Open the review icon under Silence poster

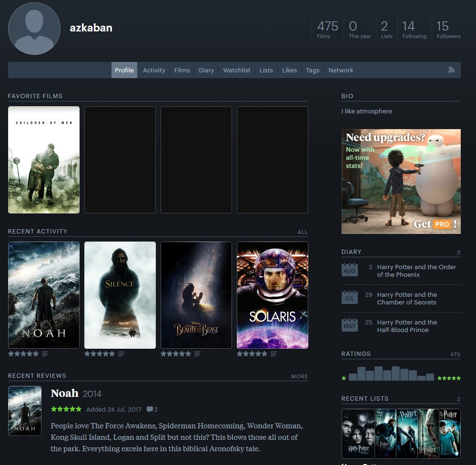(x=121, y=354)
